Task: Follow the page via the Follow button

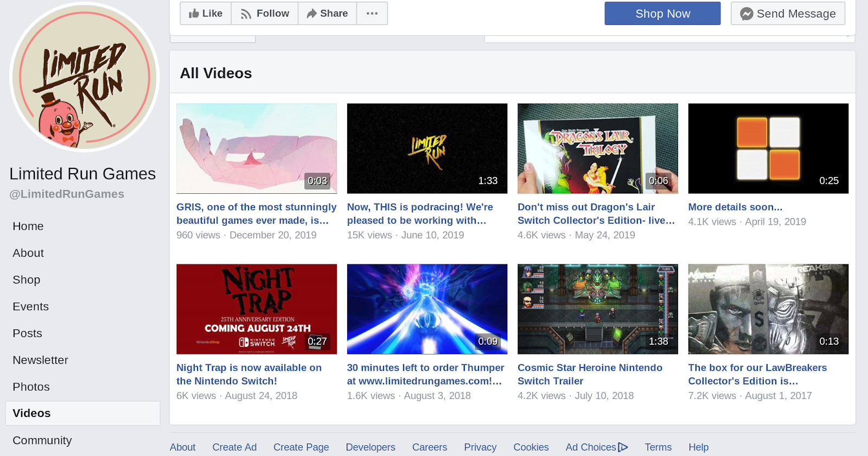Action: pyautogui.click(x=265, y=14)
